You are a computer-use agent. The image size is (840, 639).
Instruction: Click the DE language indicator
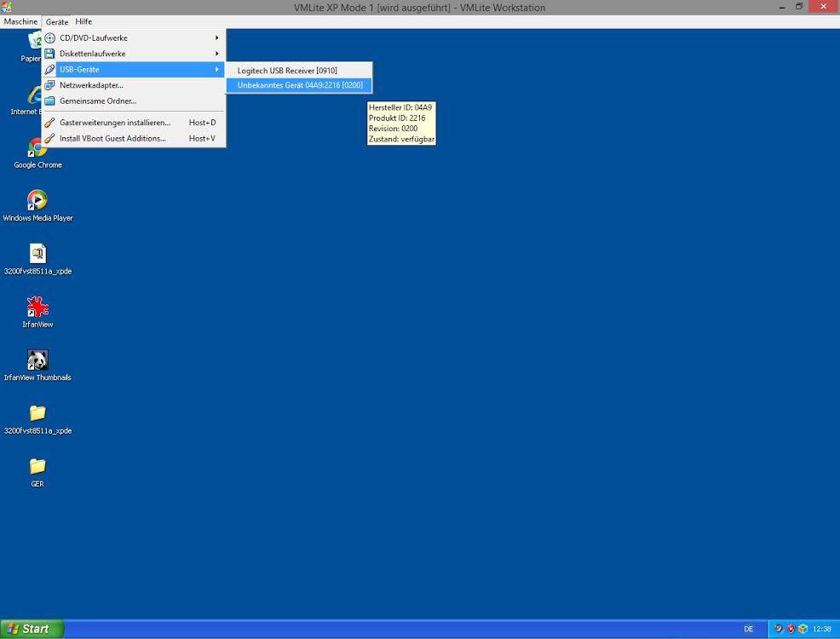point(748,629)
